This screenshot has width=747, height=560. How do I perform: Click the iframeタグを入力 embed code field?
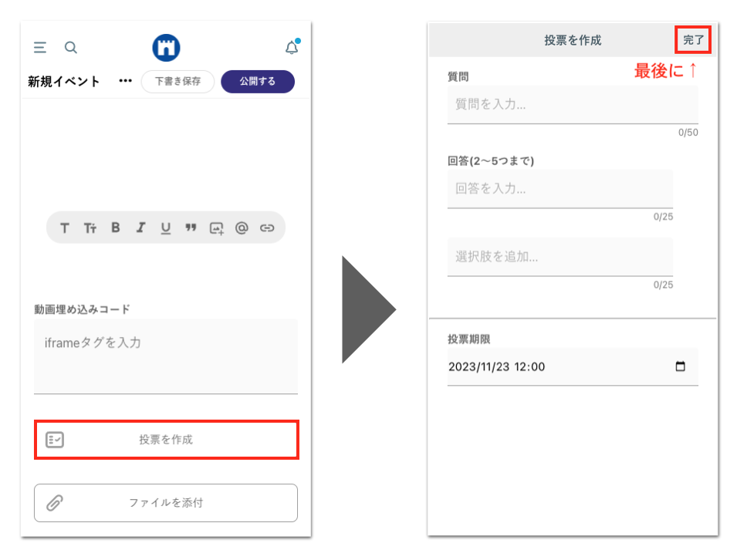coord(166,356)
